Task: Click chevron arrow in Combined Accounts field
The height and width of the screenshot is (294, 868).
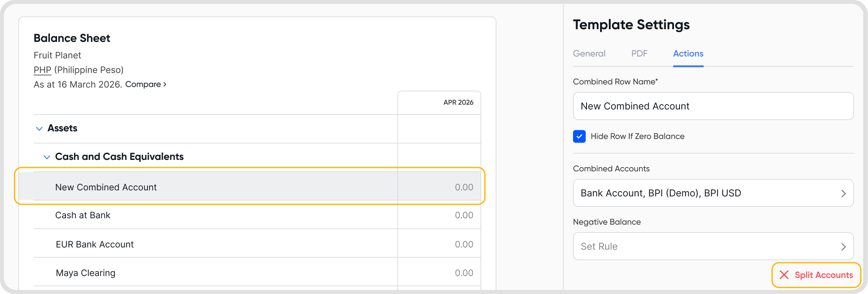Action: (x=843, y=193)
